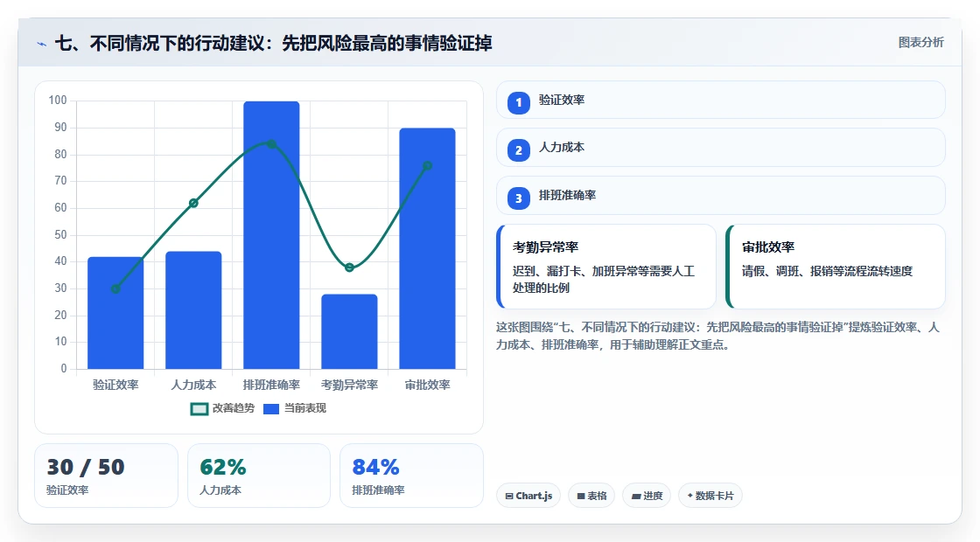This screenshot has width=980, height=542.
Task: Click the summary paragraph starting 这张图围绕
Action: click(717, 336)
